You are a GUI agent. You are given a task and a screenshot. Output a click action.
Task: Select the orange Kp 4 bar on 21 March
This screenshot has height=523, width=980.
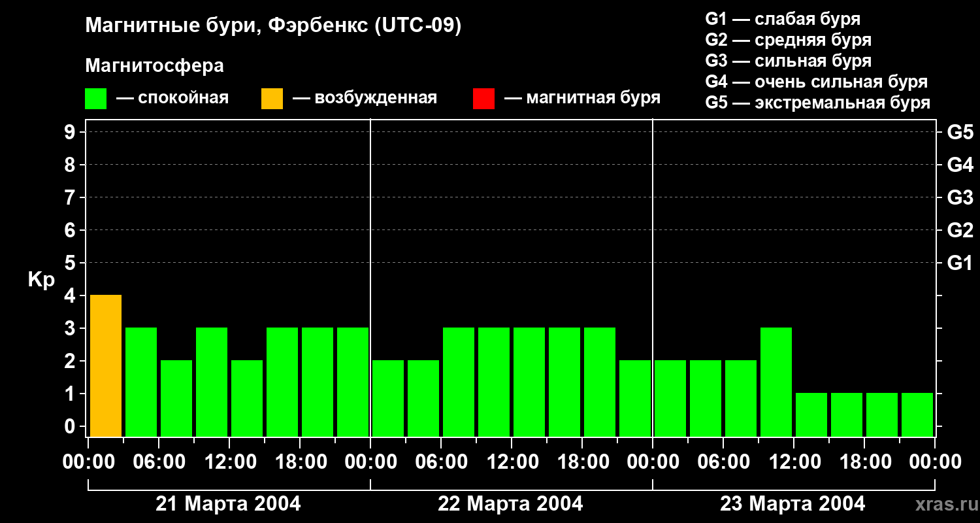click(x=106, y=366)
